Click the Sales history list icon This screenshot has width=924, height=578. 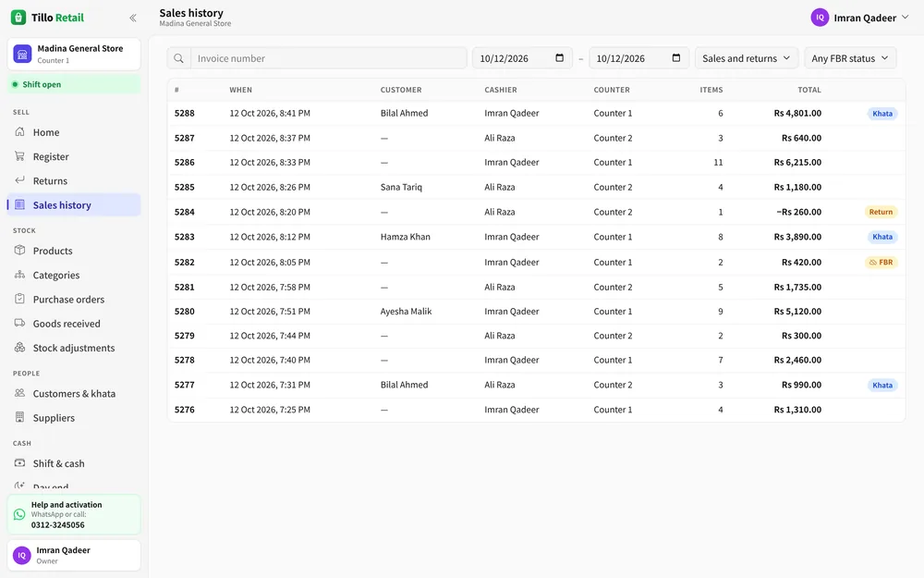pos(20,204)
